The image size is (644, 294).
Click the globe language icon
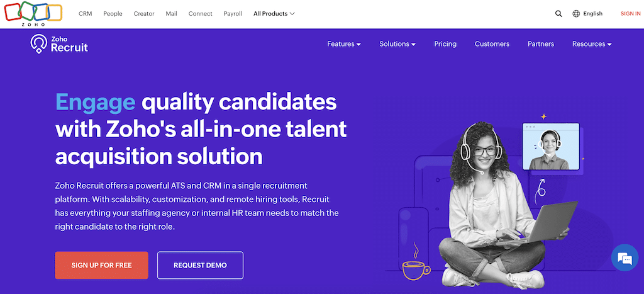pos(576,14)
